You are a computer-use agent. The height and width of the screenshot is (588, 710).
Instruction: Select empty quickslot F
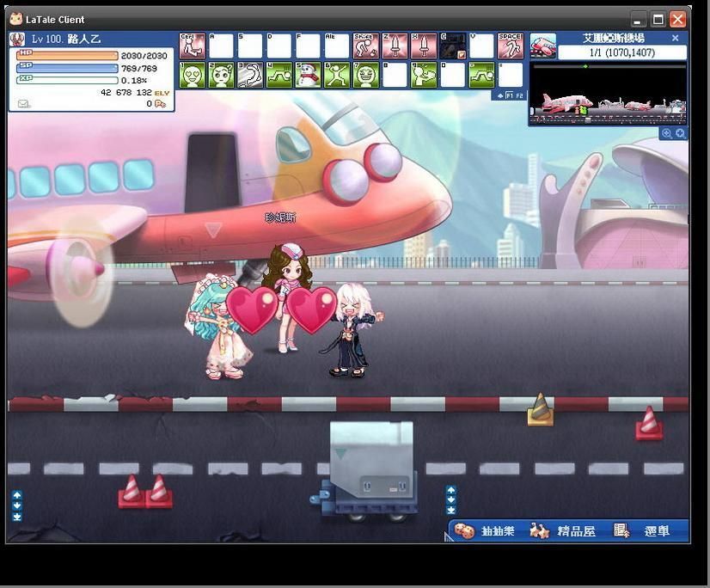(308, 46)
